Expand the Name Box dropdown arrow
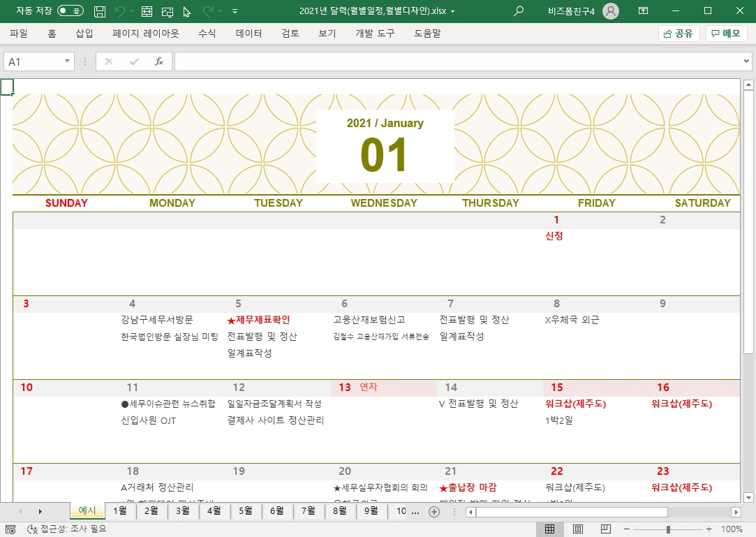This screenshot has width=756, height=537. (68, 61)
